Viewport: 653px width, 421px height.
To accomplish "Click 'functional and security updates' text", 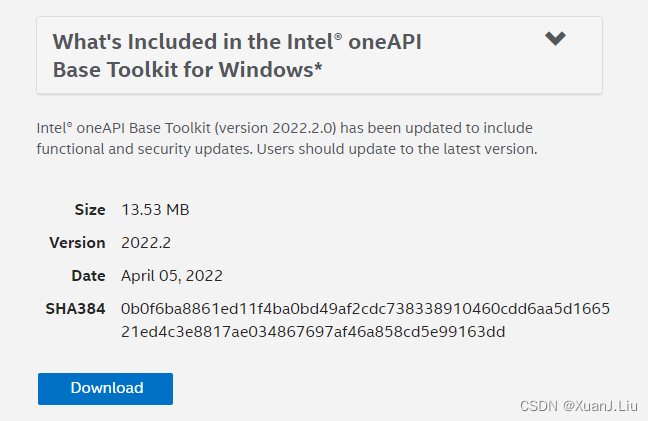I will [x=140, y=149].
